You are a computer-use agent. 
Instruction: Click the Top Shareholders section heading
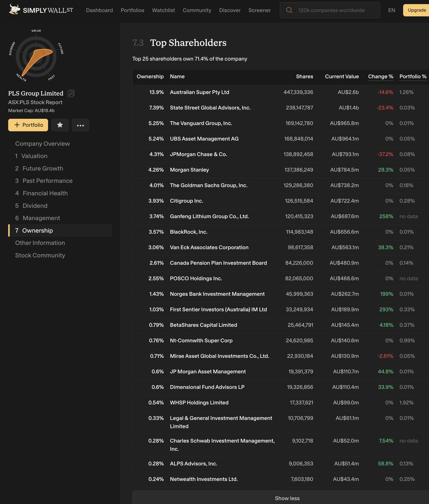coord(188,43)
